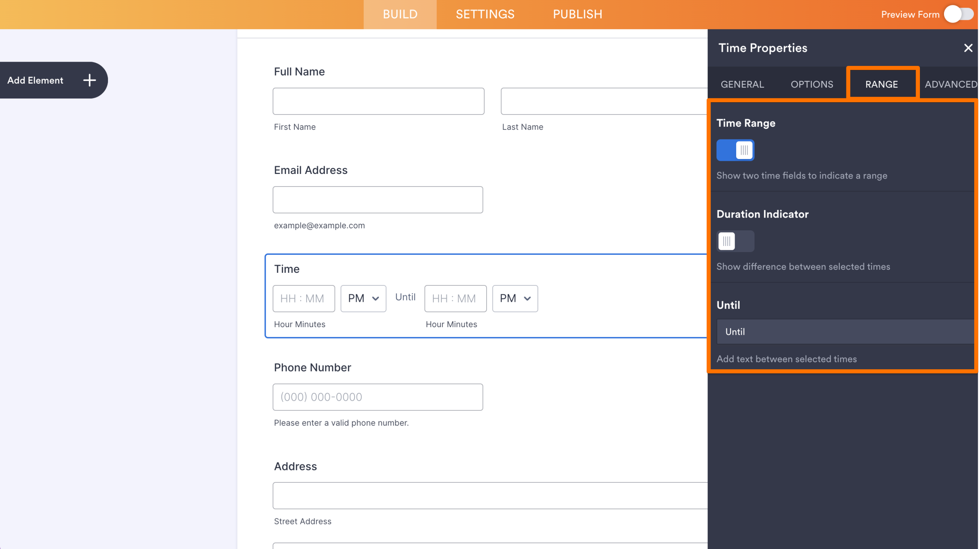Edit the Until separator text field
Viewport: 980px width, 549px height.
[843, 331]
